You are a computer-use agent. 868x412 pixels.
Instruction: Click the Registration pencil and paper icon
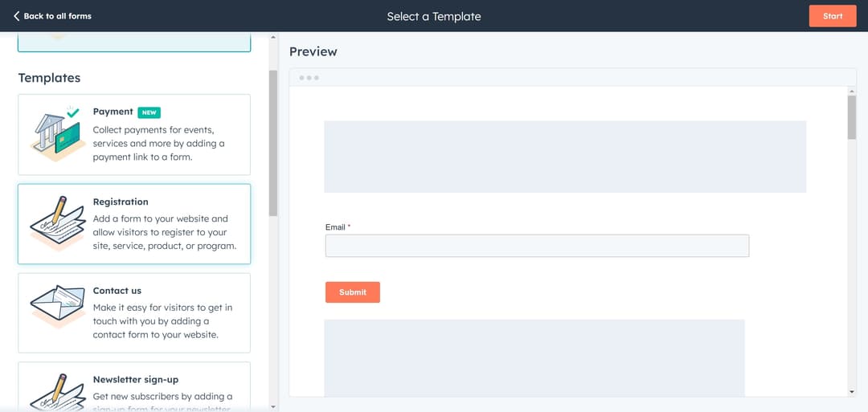click(x=58, y=223)
